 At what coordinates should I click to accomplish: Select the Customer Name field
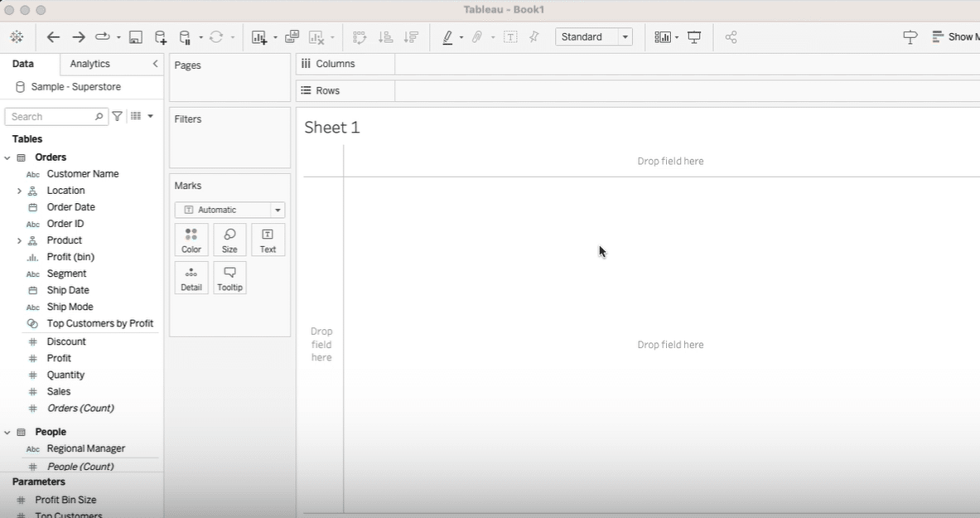pyautogui.click(x=83, y=174)
